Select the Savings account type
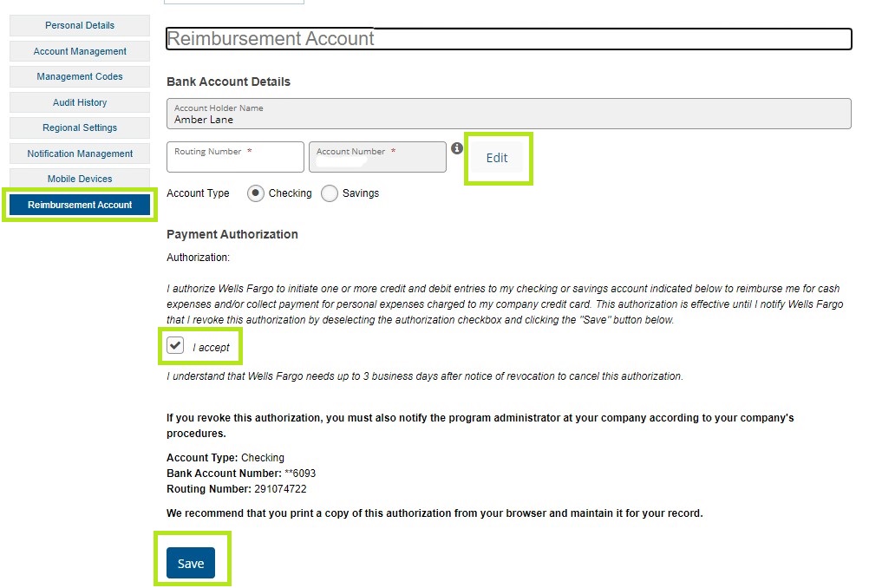Image resolution: width=869 pixels, height=588 pixels. click(x=330, y=193)
